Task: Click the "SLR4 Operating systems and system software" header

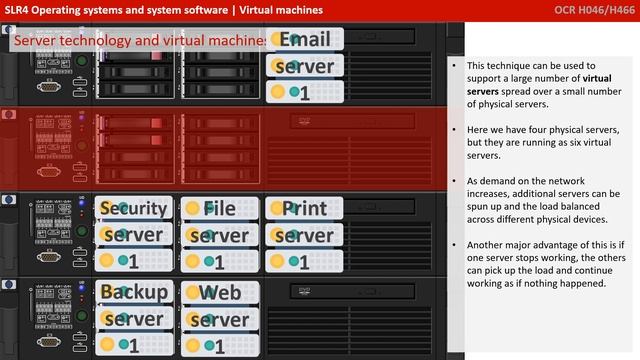Action: [116, 10]
